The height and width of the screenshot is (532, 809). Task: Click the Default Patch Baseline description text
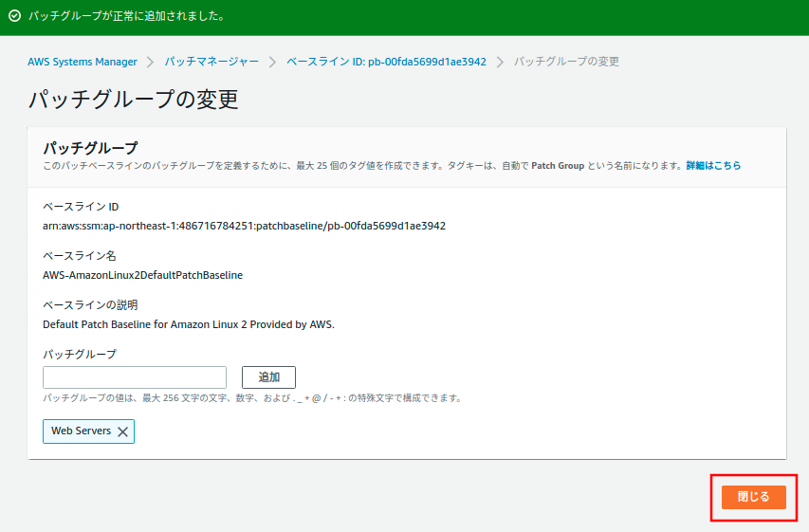189,324
